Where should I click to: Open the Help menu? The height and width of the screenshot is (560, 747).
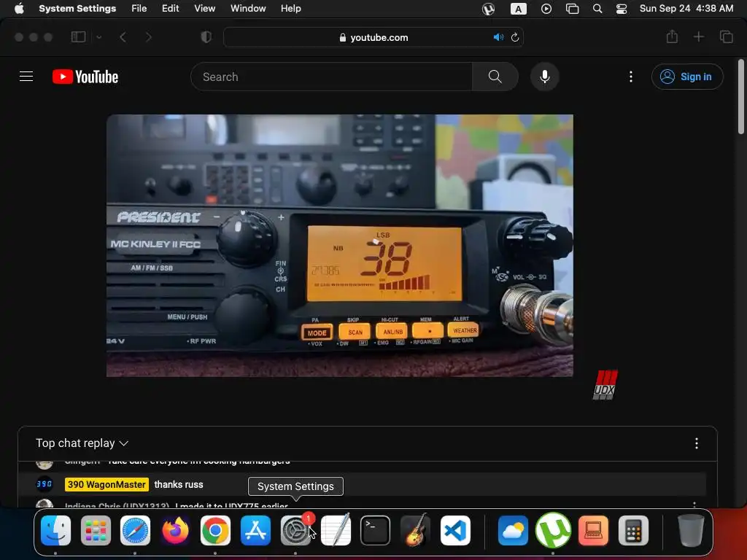pos(290,9)
